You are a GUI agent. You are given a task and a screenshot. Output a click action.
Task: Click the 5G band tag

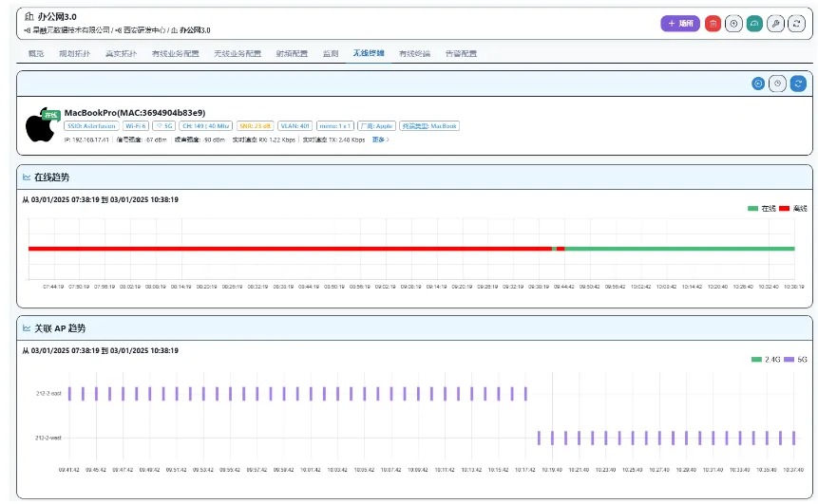(x=163, y=125)
